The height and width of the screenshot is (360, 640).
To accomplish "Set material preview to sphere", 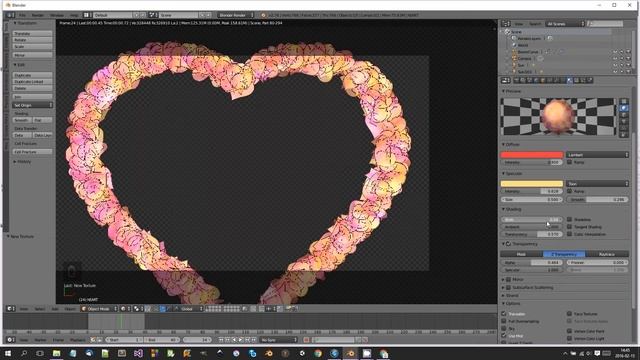I will (x=624, y=108).
